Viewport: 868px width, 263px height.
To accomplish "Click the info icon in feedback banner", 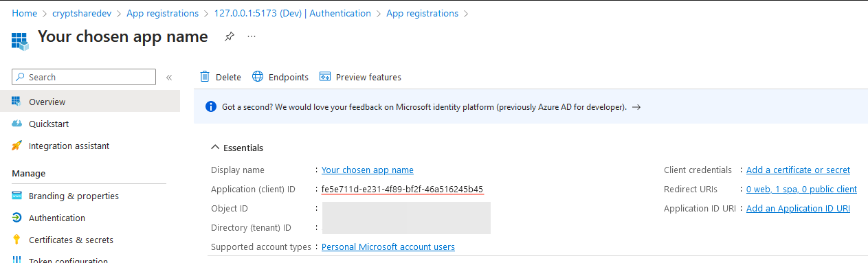I will (211, 107).
